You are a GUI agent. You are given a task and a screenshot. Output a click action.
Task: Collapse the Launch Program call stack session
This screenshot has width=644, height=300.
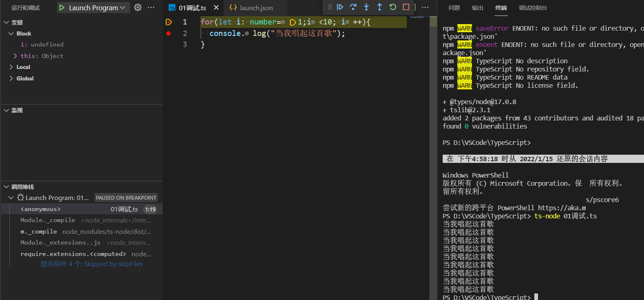(x=11, y=198)
